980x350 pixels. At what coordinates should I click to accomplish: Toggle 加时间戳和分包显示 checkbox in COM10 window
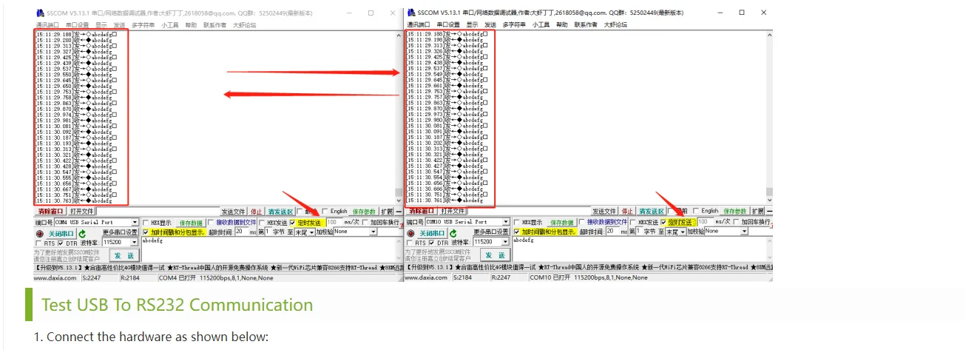tap(517, 232)
